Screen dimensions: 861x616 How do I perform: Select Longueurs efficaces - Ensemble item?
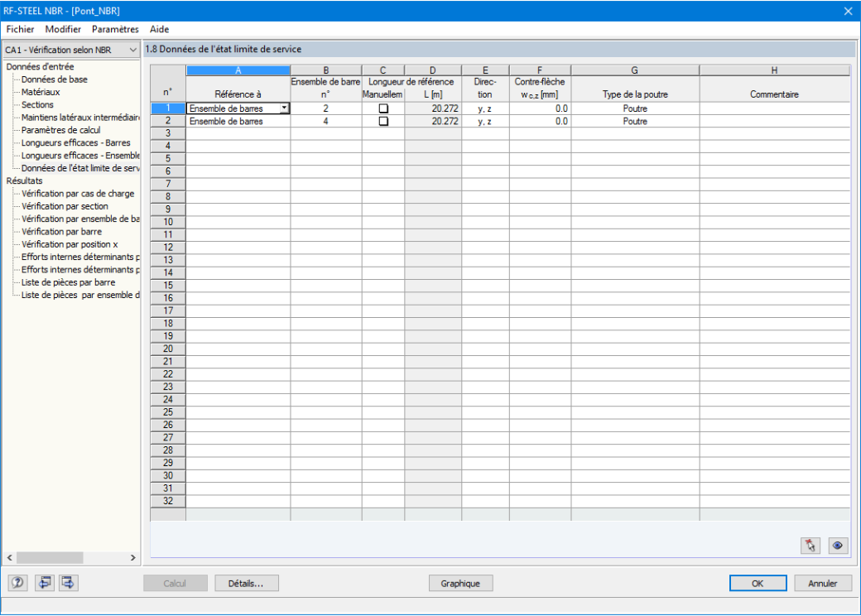pos(80,156)
